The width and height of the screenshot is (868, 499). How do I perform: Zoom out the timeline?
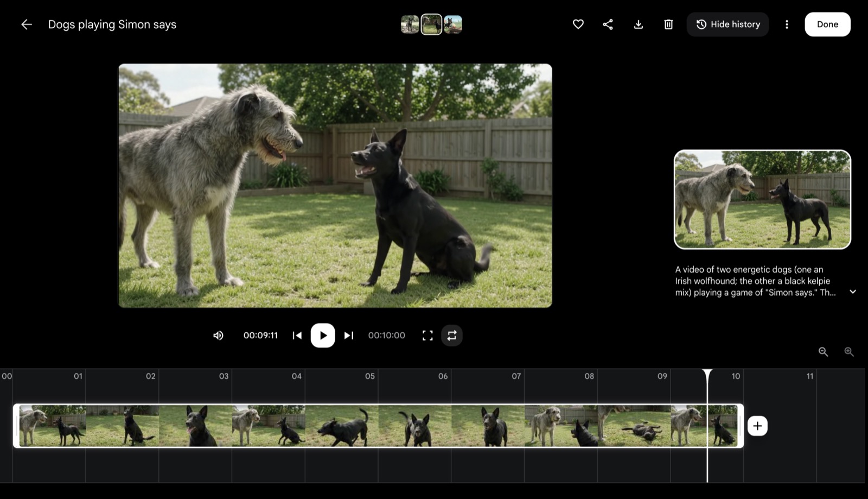[823, 352]
